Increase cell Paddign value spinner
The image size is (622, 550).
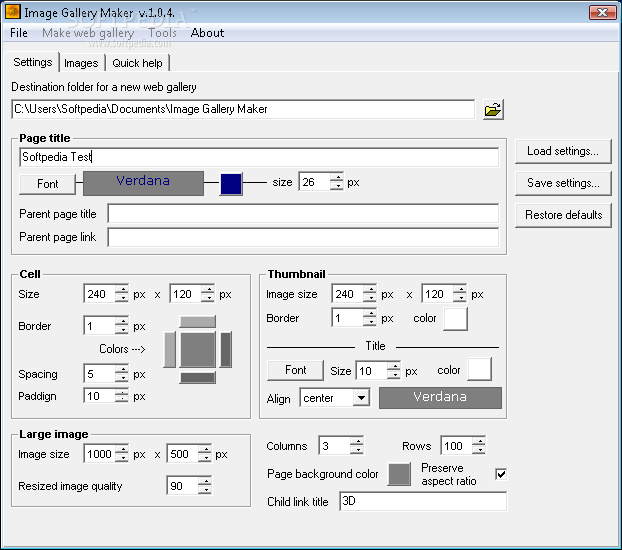click(122, 392)
